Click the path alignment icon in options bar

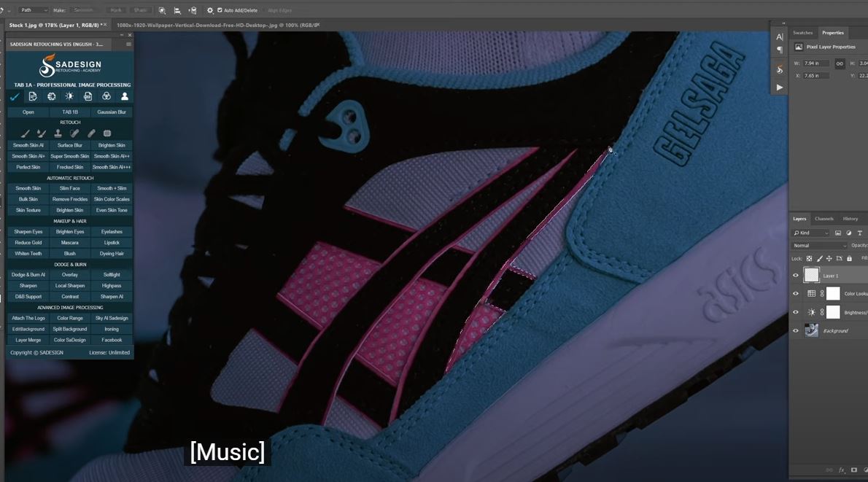pos(177,10)
